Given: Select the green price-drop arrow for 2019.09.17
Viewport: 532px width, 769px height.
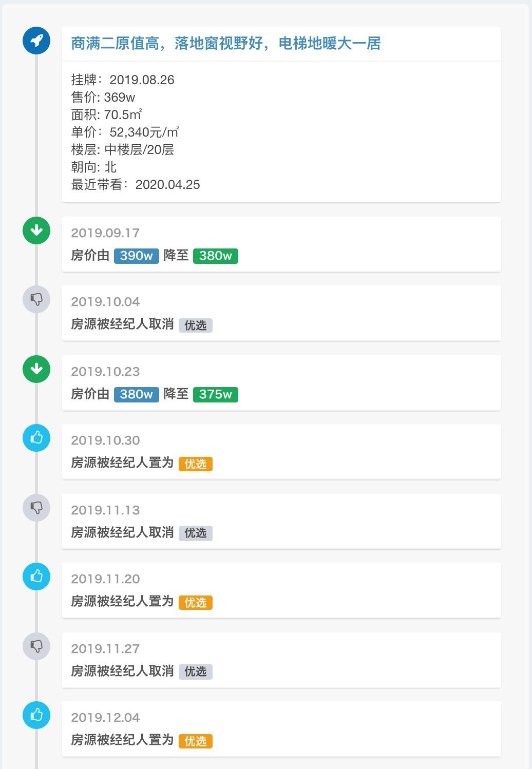Looking at the screenshot, I should pyautogui.click(x=36, y=231).
